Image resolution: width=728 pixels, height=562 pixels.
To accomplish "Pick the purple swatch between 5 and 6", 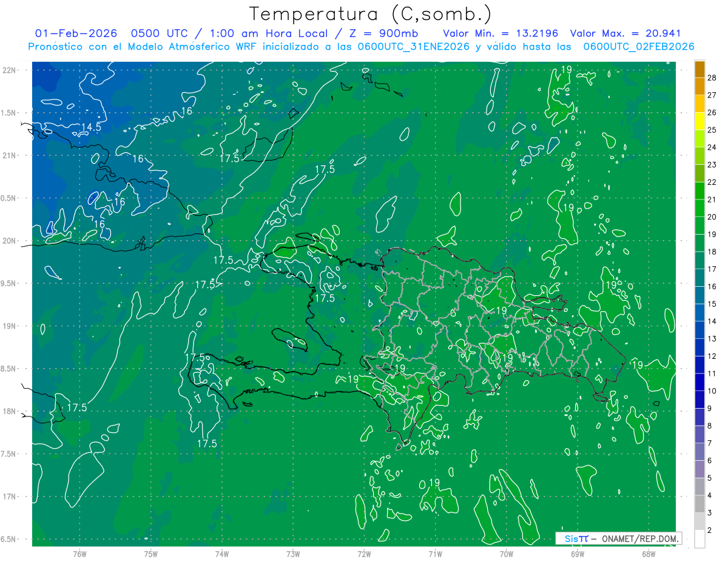I will tap(700, 469).
